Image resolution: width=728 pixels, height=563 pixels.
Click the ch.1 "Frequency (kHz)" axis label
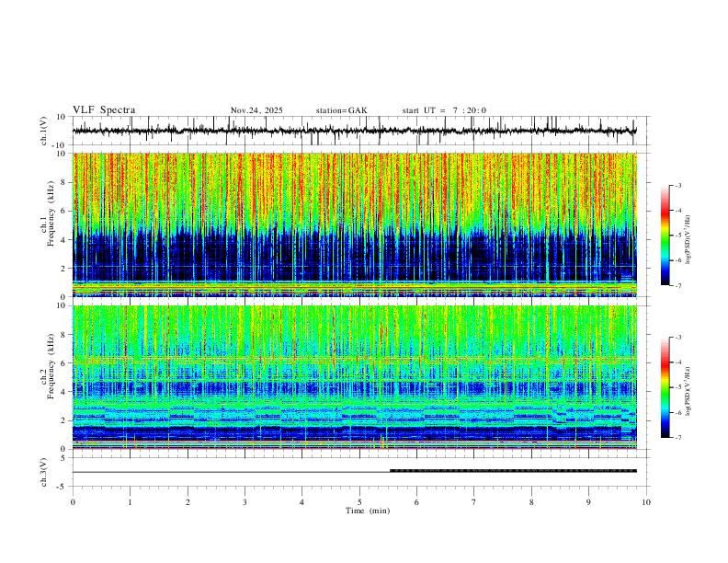(51, 214)
